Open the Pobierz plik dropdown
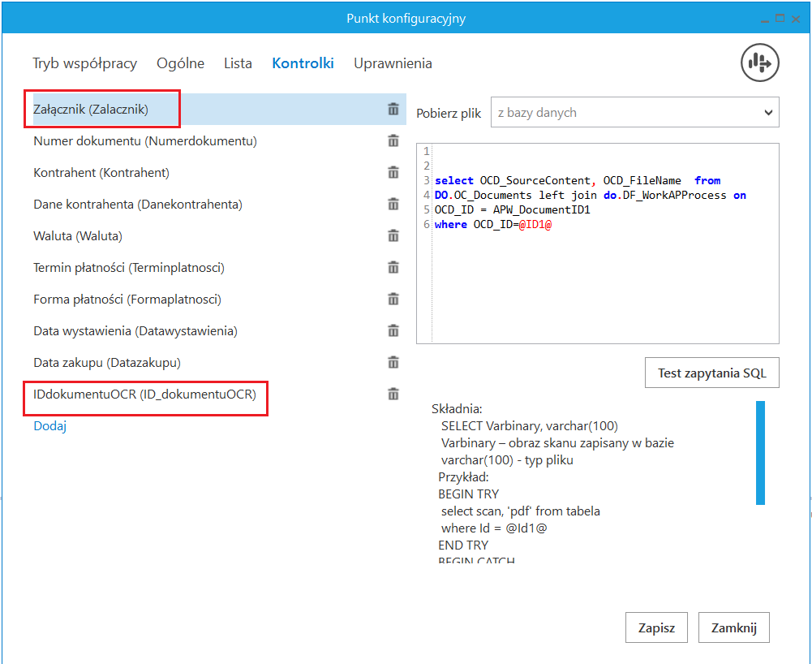Image resolution: width=812 pixels, height=664 pixels. [634, 113]
